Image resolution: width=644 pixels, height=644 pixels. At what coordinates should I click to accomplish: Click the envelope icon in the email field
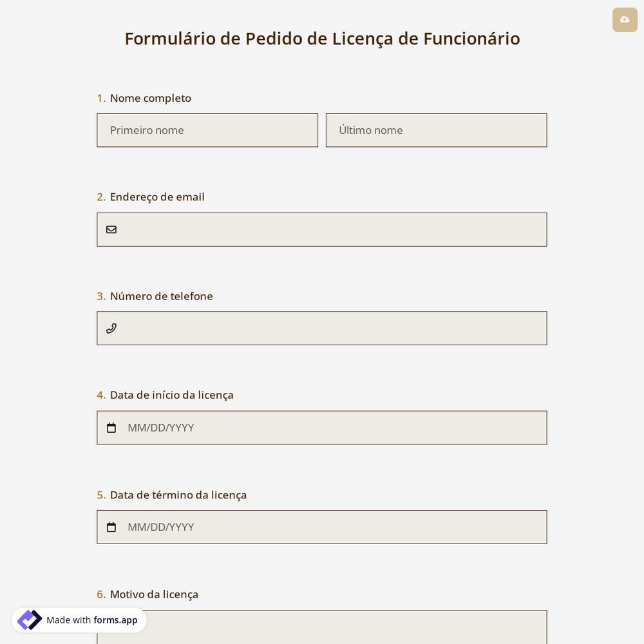point(111,229)
